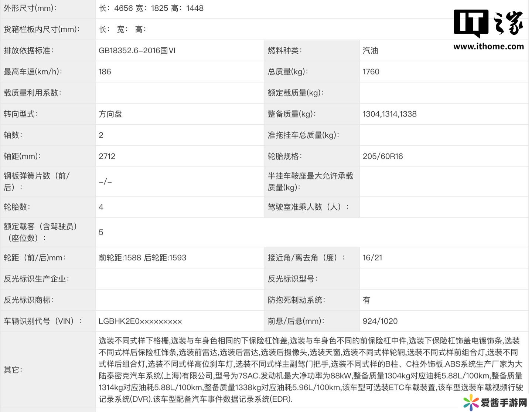Viewport: 532px width, 412px height.
Task: Click the 最高车速 value 186
Action: [x=105, y=72]
